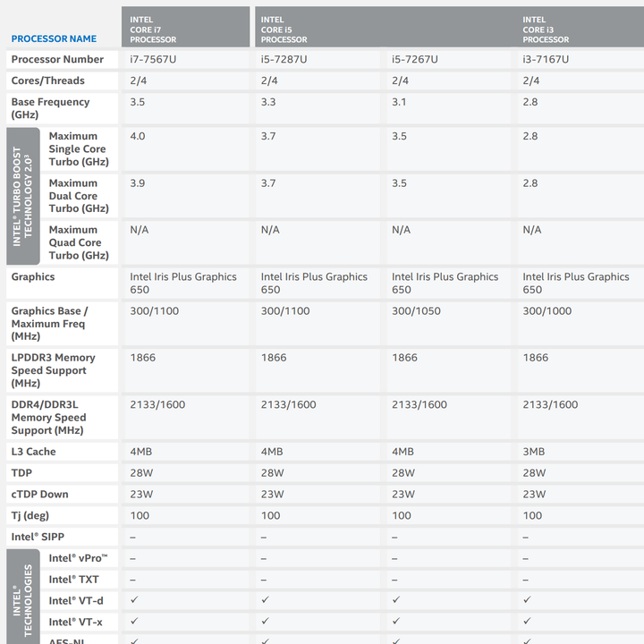Click DDR4/DDR3L value 2133/1600 for i7-7567U
Viewport: 644px width, 644px height.
pos(157,404)
